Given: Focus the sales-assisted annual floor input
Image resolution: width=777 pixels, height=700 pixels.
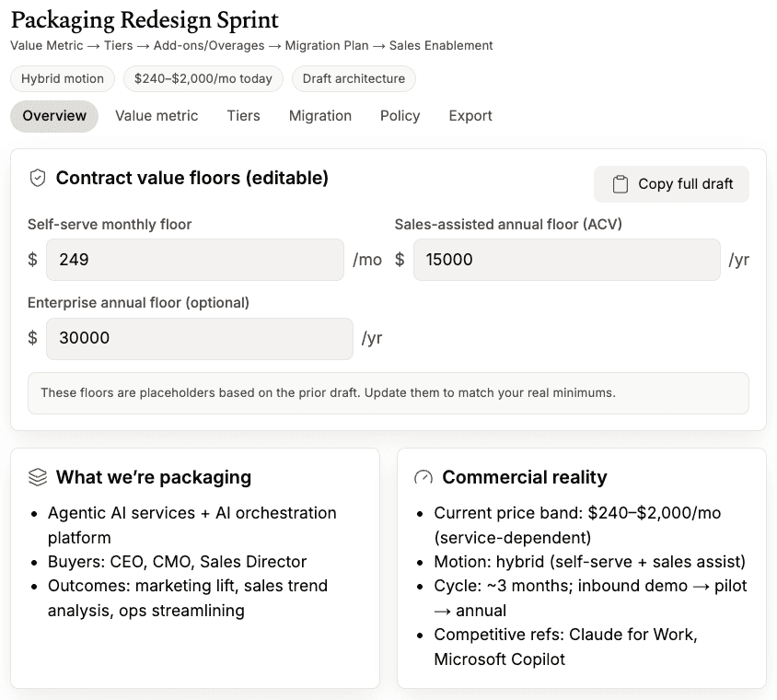Looking at the screenshot, I should pyautogui.click(x=566, y=260).
